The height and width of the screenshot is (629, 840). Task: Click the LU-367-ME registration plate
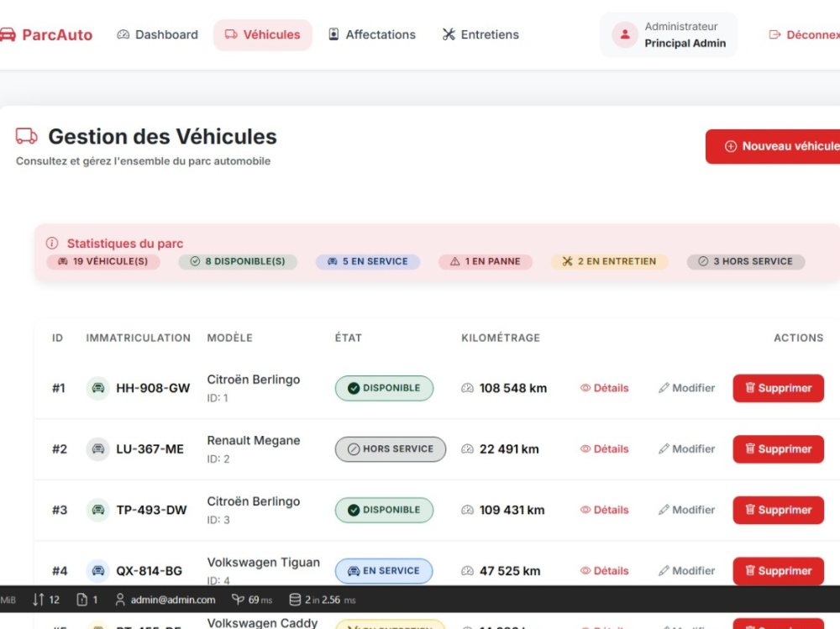point(150,449)
